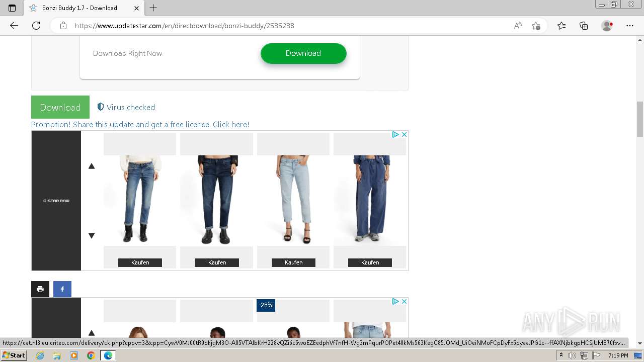
Task: Click the vertical scrollbar thumb
Action: (640, 119)
